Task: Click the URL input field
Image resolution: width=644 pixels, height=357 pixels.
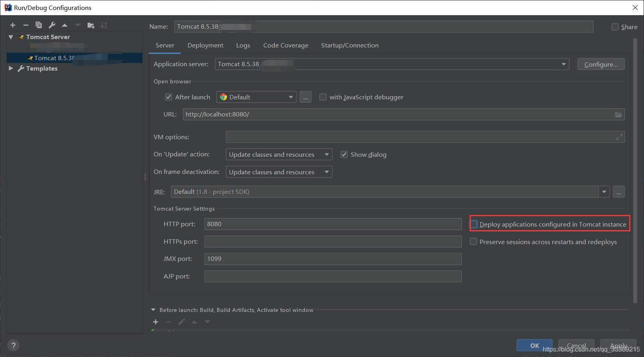Action: click(x=403, y=114)
